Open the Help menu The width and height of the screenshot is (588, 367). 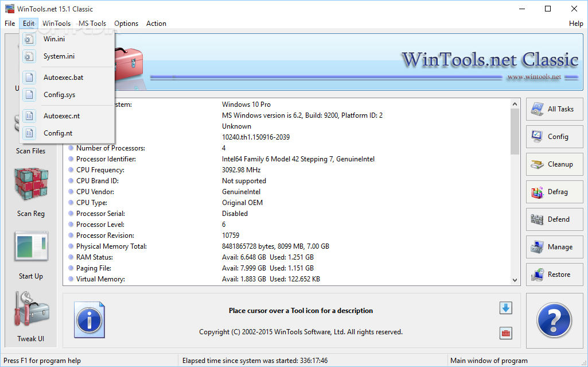[x=576, y=24]
